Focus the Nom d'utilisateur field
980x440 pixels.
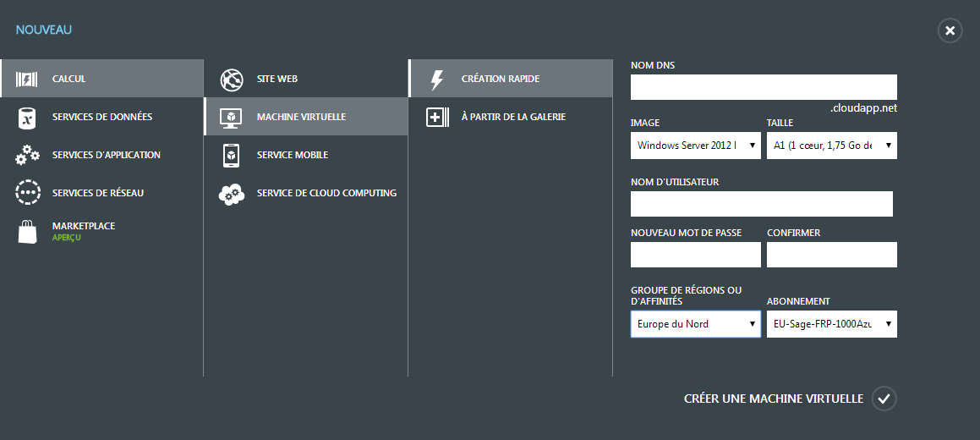coord(762,204)
